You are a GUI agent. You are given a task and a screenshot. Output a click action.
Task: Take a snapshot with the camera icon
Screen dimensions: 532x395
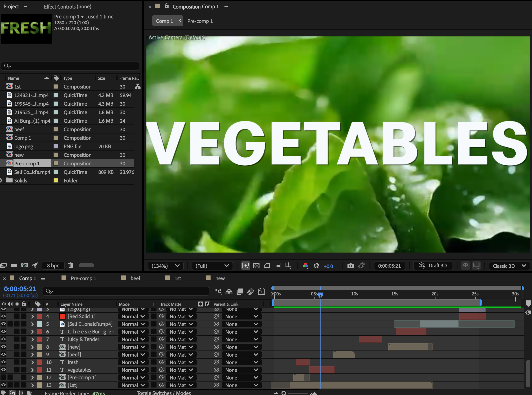click(350, 266)
